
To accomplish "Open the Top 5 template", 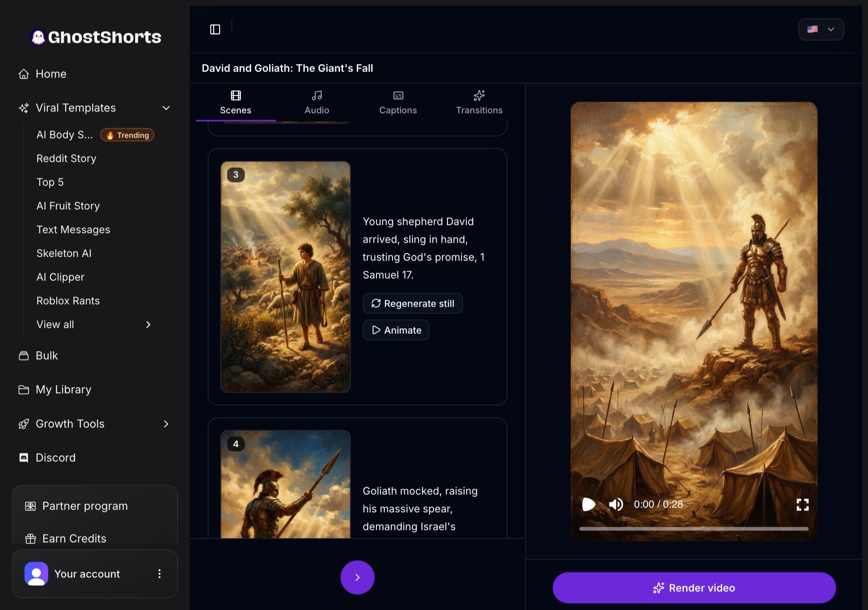I will point(50,182).
